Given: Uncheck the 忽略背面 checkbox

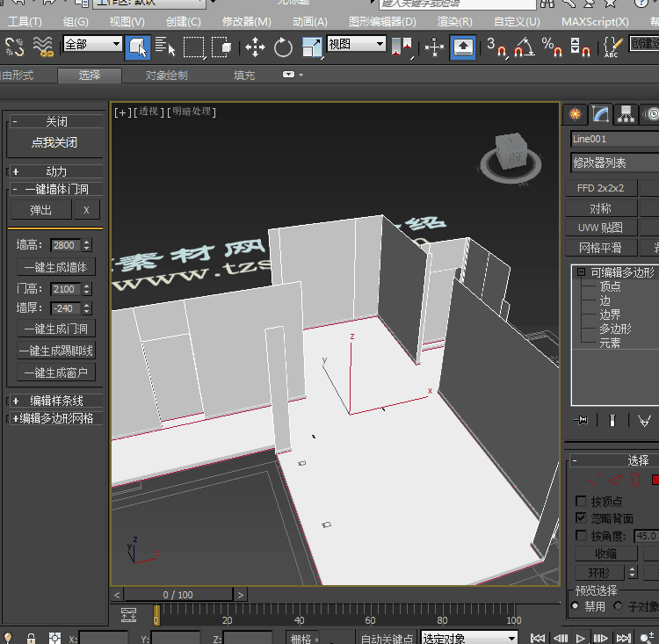Looking at the screenshot, I should [581, 518].
